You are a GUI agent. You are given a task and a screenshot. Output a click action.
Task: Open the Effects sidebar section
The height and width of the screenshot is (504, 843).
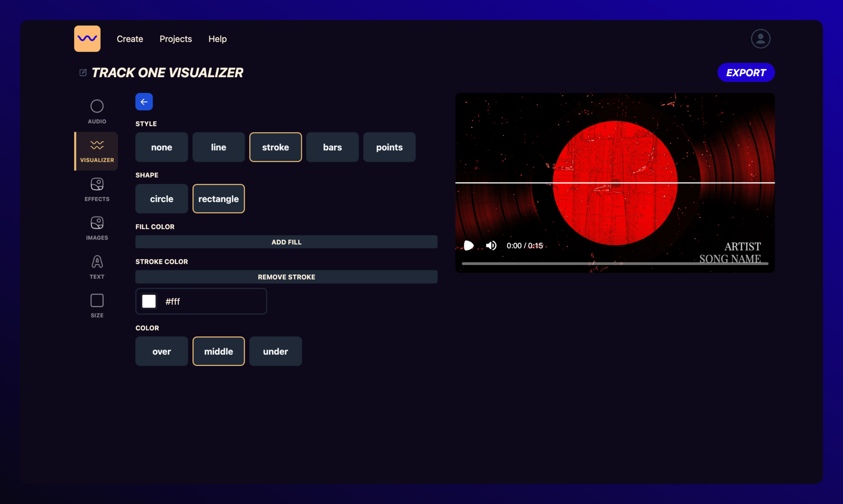click(x=97, y=190)
